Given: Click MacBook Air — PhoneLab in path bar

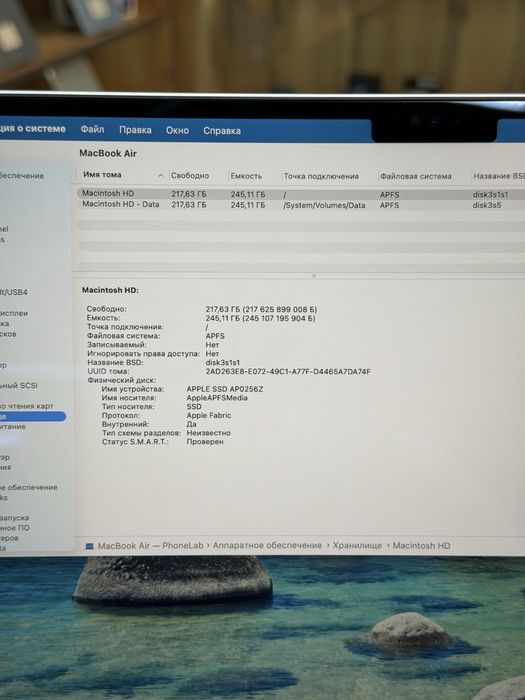Looking at the screenshot, I should click(150, 546).
